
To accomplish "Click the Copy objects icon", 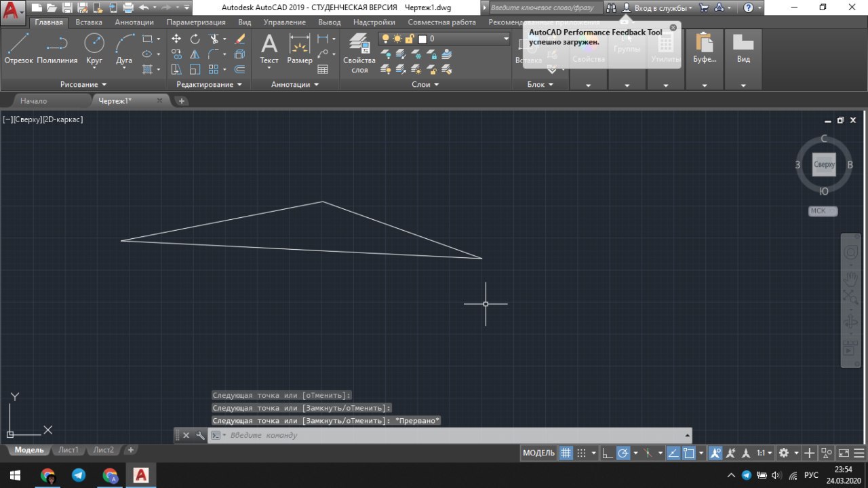I will [x=176, y=54].
